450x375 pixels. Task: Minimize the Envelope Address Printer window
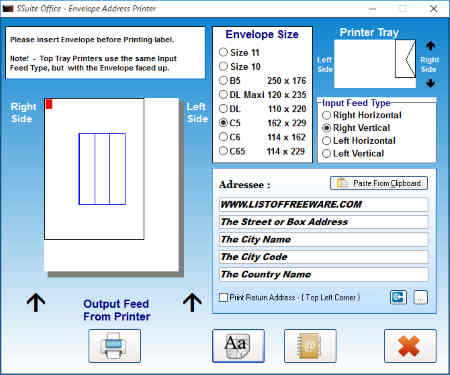click(372, 9)
